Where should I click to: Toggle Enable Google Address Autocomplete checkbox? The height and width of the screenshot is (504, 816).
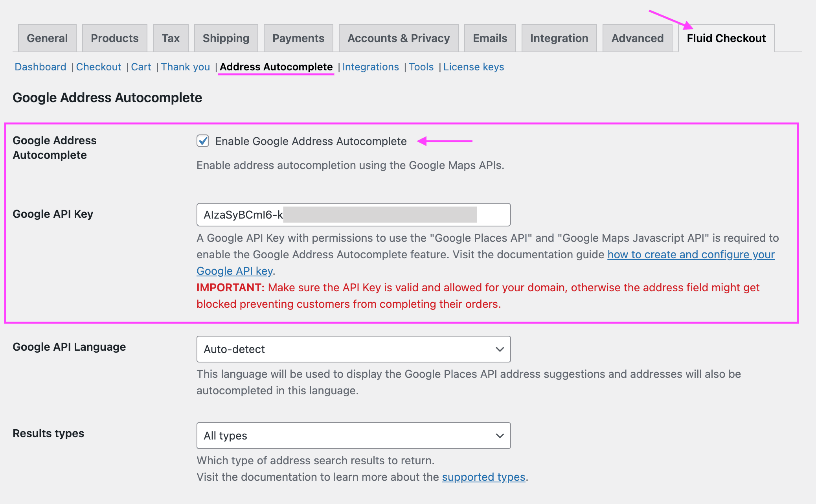click(203, 141)
